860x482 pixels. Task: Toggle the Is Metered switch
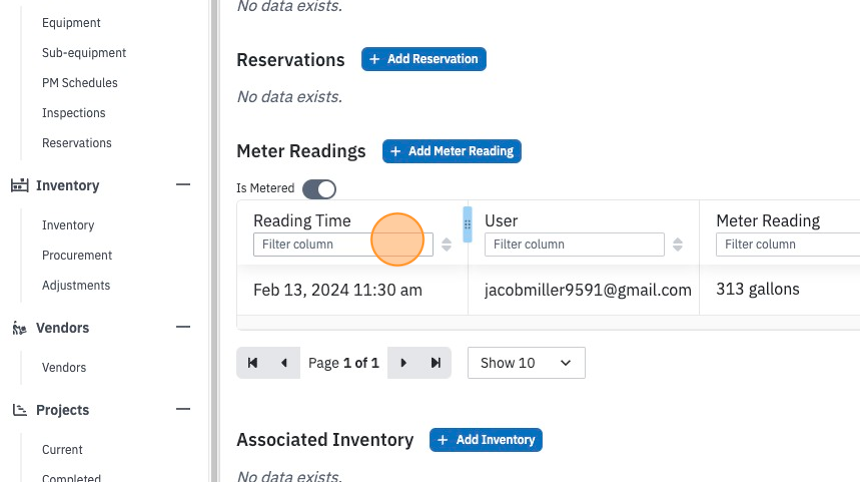[319, 189]
